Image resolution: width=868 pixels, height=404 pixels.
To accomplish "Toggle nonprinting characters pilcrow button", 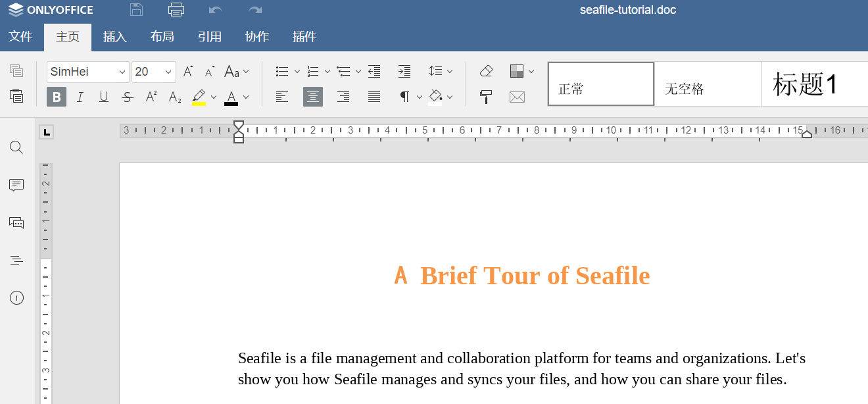I will (405, 97).
